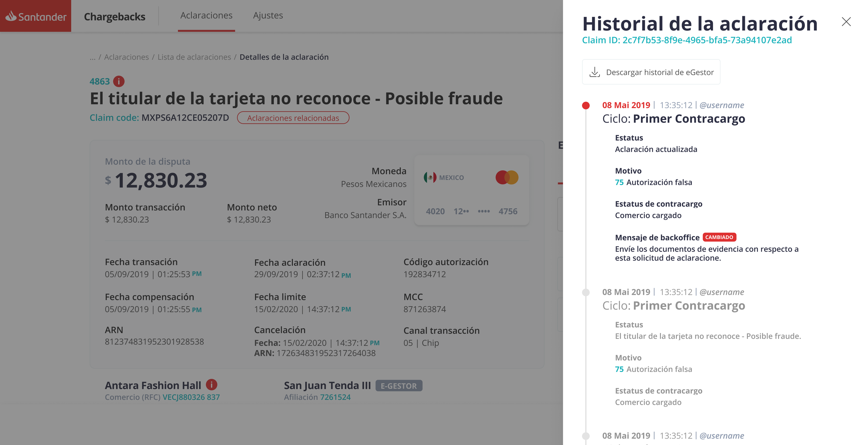Click the download arrow icon for eGestor history
Image resolution: width=868 pixels, height=445 pixels.
pos(594,72)
